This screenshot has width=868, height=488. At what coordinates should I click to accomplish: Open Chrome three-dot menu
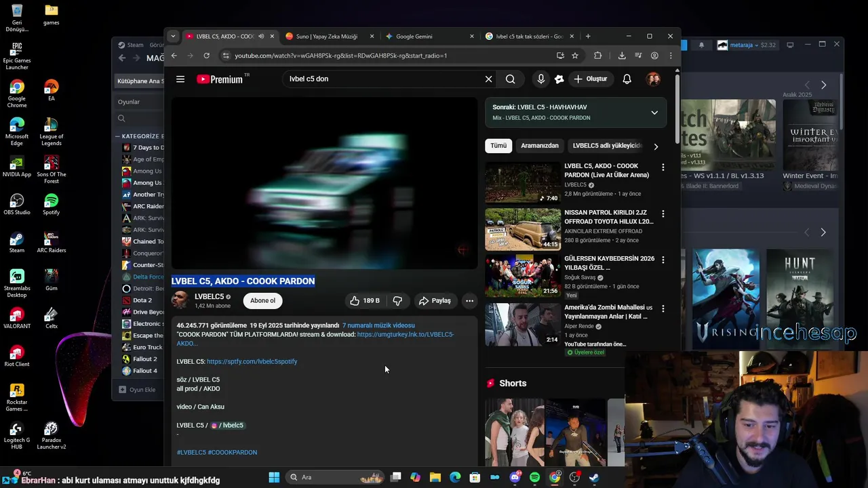click(x=671, y=56)
